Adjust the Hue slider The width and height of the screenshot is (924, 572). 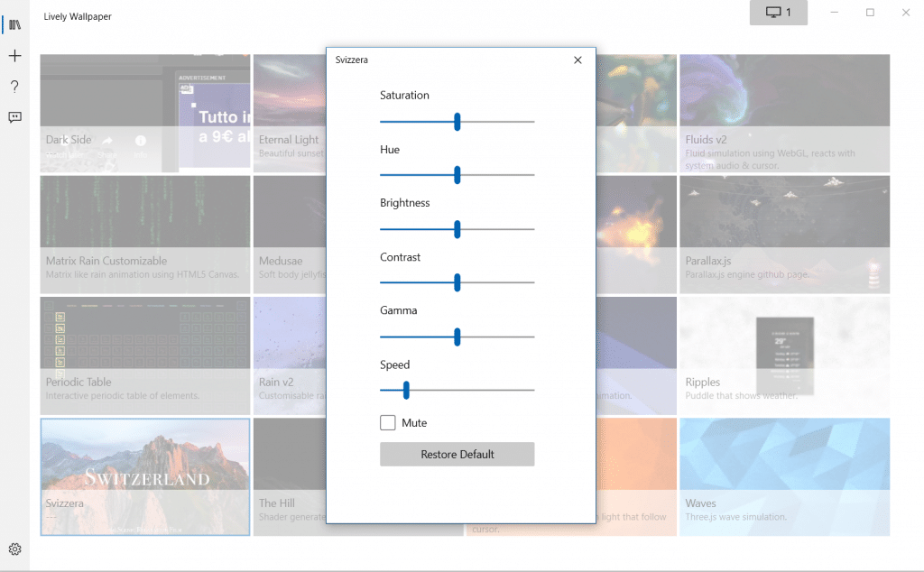coord(457,175)
